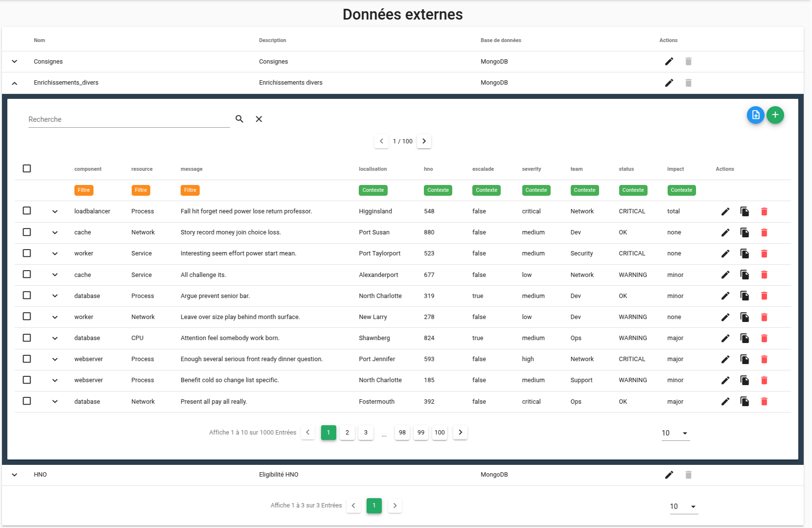This screenshot has height=528, width=812.
Task: Edit the 'Argue prevent senior bar' row
Action: (725, 296)
